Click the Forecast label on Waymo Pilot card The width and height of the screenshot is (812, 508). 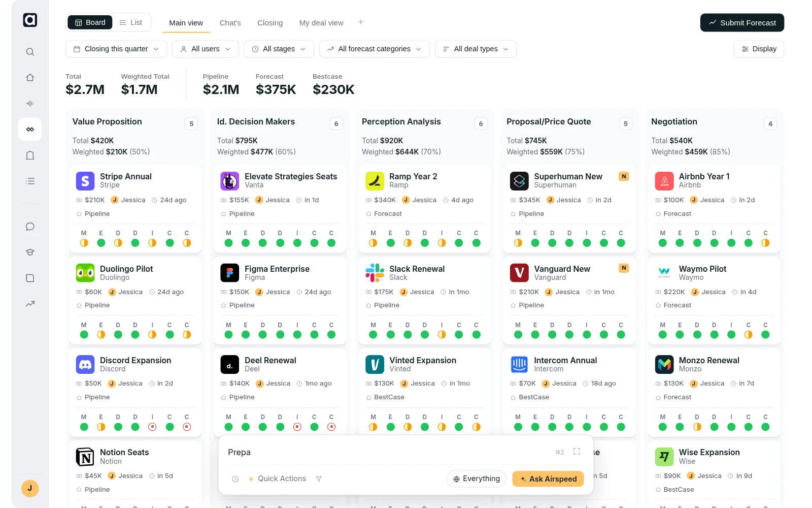point(678,305)
